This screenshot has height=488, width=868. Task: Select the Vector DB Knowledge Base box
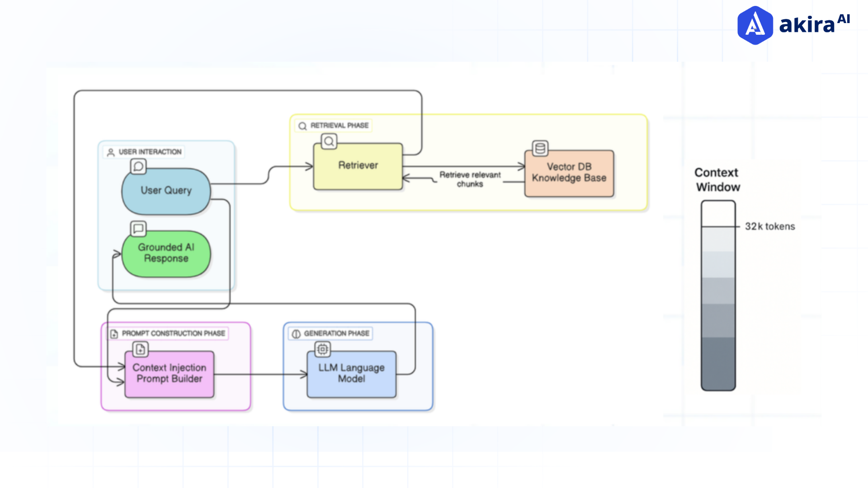(x=569, y=173)
